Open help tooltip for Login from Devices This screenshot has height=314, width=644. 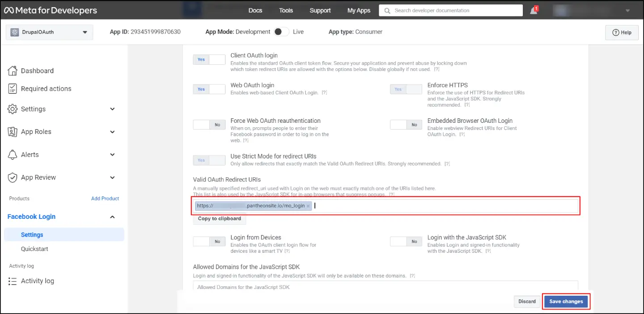[288, 251]
